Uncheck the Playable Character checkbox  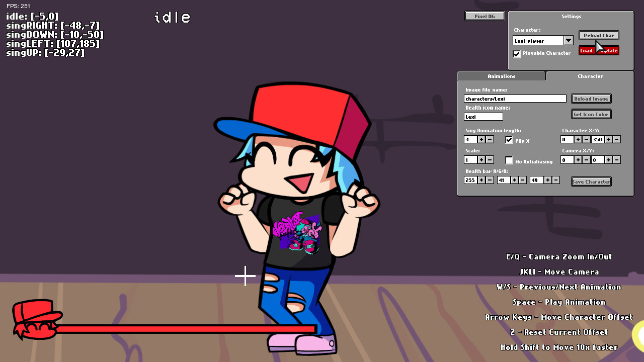click(517, 54)
